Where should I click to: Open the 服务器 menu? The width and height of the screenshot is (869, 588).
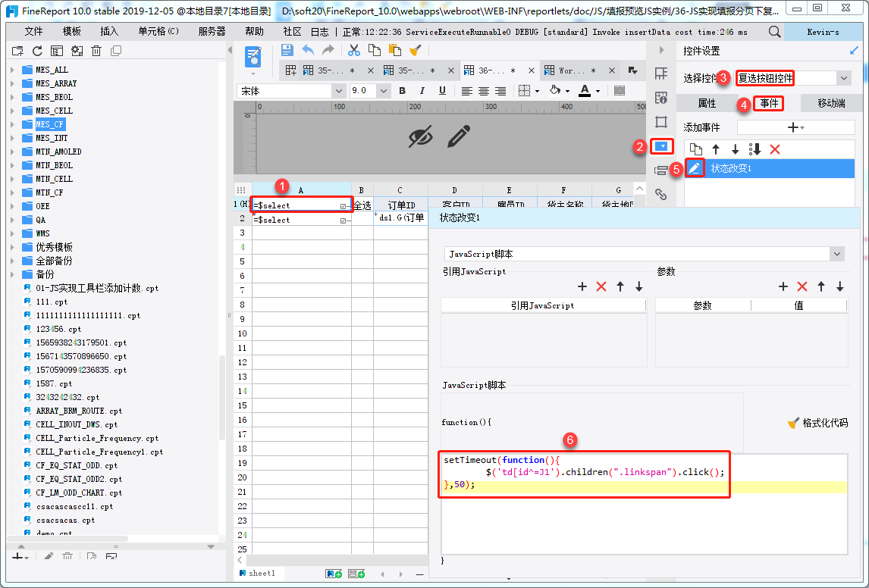click(x=212, y=32)
